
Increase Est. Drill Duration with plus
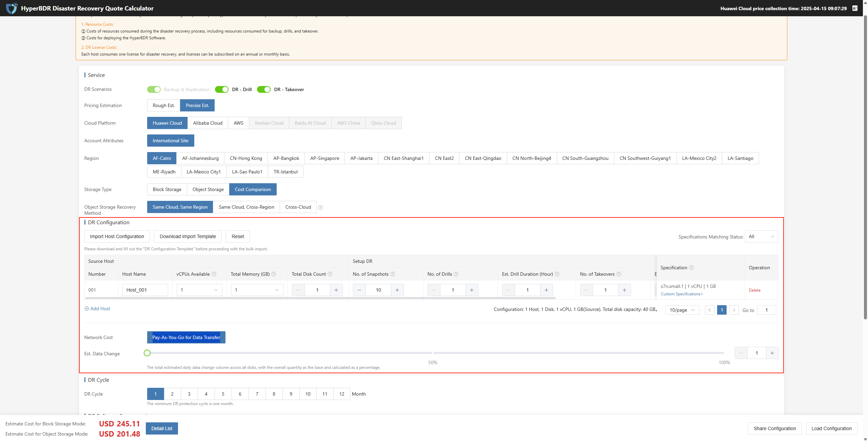point(547,290)
